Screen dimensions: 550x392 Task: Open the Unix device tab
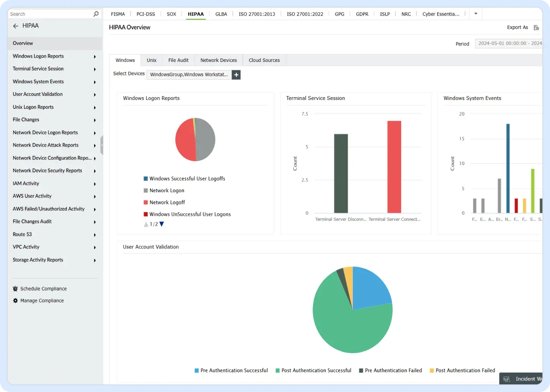point(152,60)
